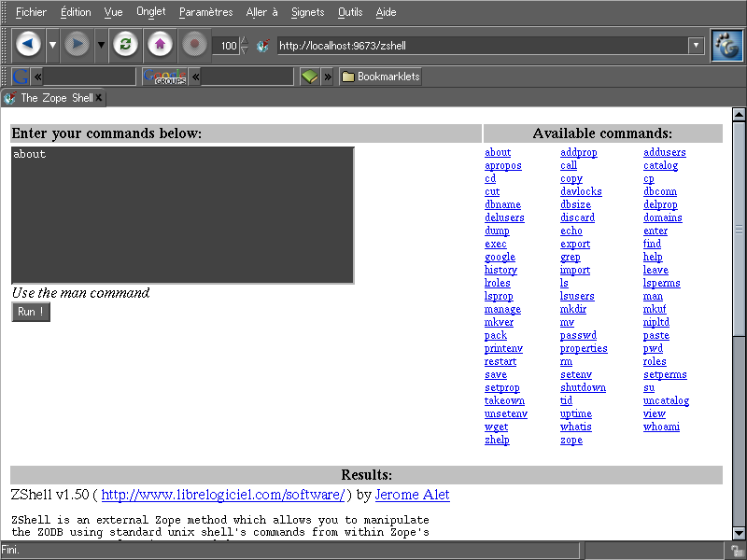
Task: Click the Back navigation button
Action: click(x=28, y=45)
